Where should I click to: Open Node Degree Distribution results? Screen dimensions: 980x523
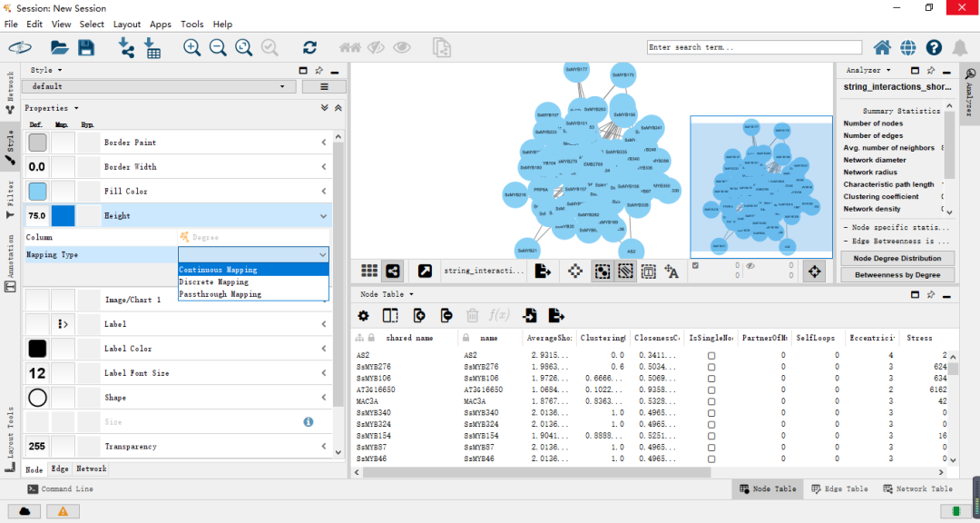(897, 259)
